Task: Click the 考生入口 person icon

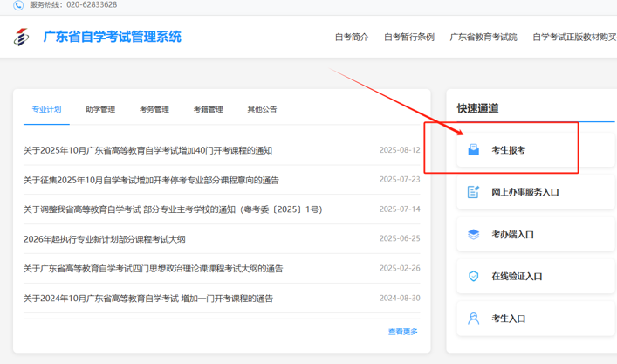Action: [473, 319]
